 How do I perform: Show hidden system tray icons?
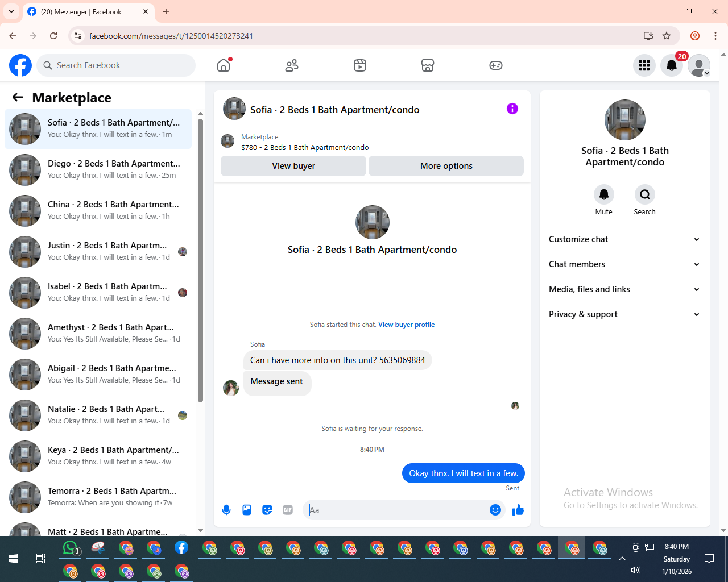pos(622,559)
